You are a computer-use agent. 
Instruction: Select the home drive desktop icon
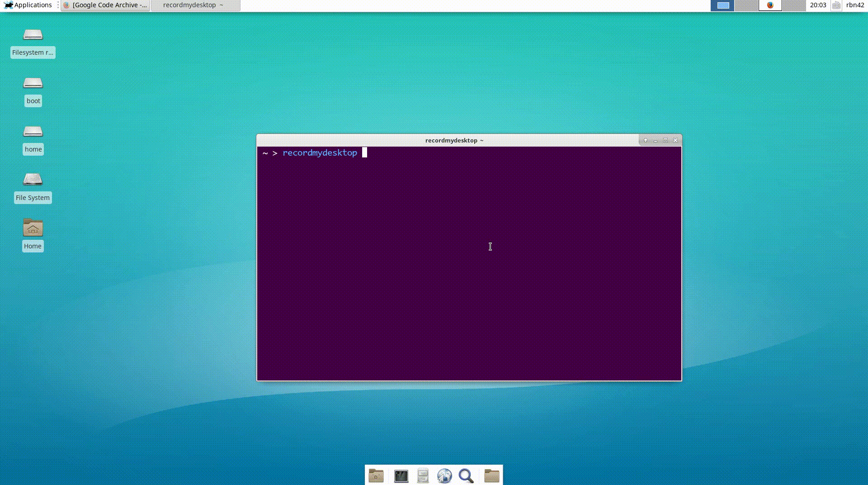[x=33, y=132]
